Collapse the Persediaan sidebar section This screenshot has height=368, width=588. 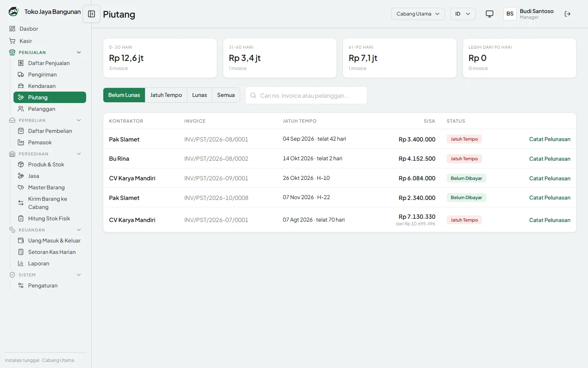[79, 154]
